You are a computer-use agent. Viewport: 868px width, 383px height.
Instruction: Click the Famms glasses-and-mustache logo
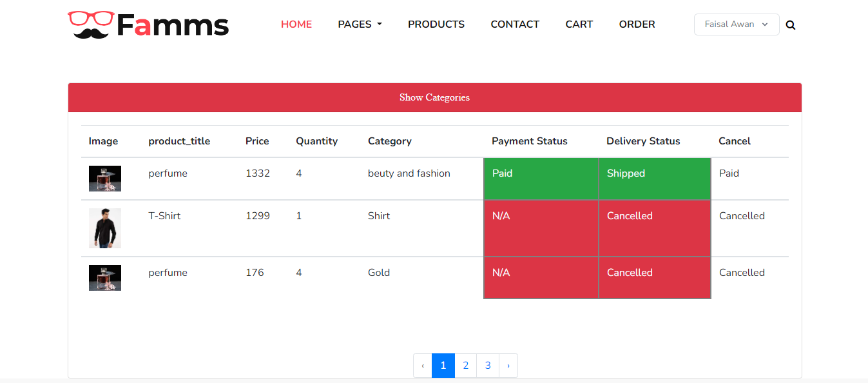point(147,24)
